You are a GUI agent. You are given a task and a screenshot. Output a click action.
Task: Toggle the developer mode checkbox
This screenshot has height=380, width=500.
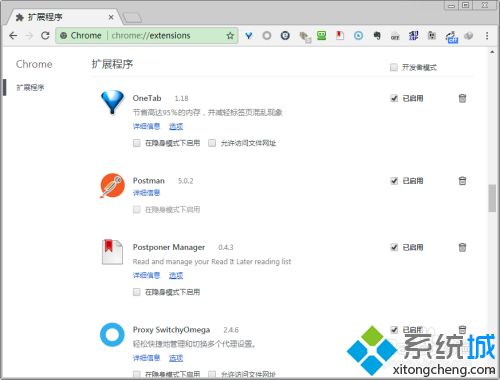point(394,67)
